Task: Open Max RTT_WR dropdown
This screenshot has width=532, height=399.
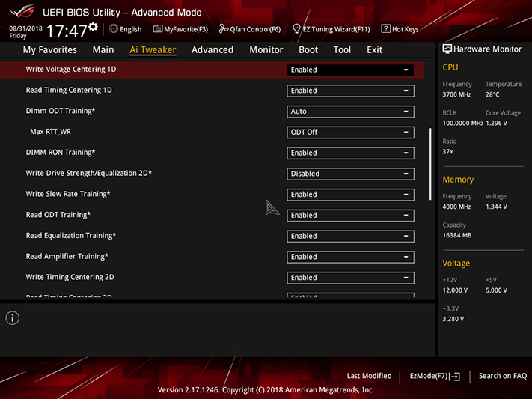Action: pyautogui.click(x=350, y=132)
